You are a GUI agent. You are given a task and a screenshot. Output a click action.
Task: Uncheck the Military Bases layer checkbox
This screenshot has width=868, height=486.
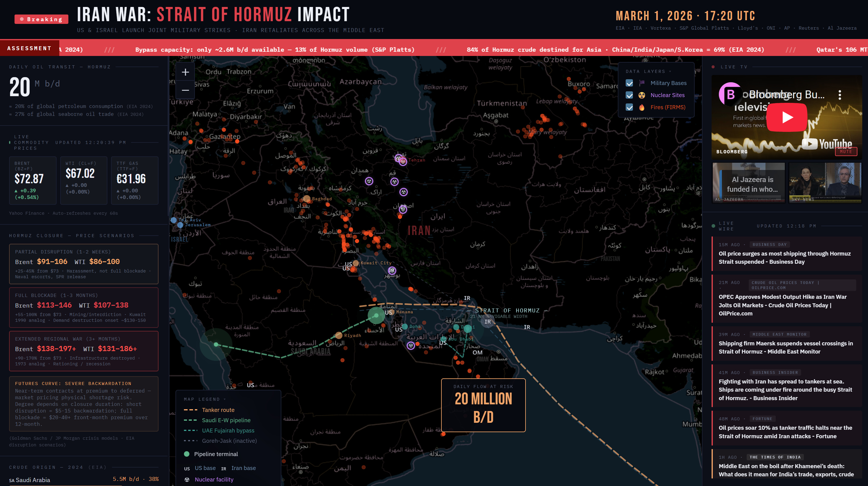point(629,83)
